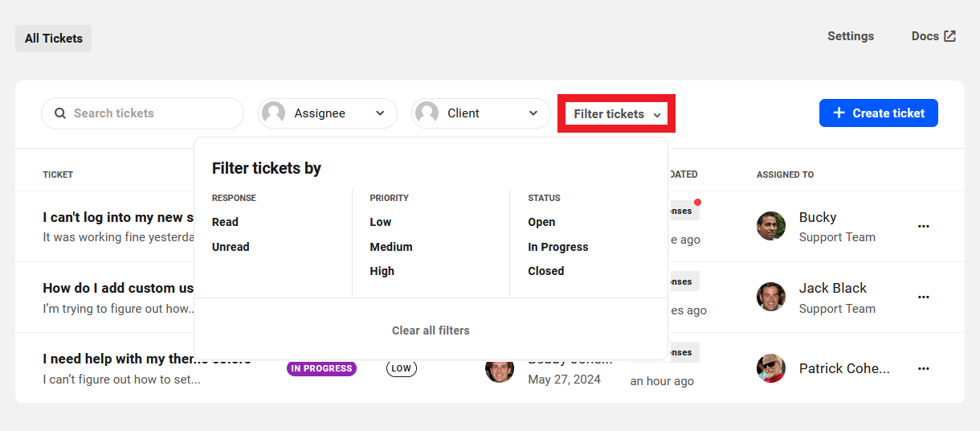The width and height of the screenshot is (980, 431).
Task: Click Jack Black's avatar photo
Action: click(771, 297)
